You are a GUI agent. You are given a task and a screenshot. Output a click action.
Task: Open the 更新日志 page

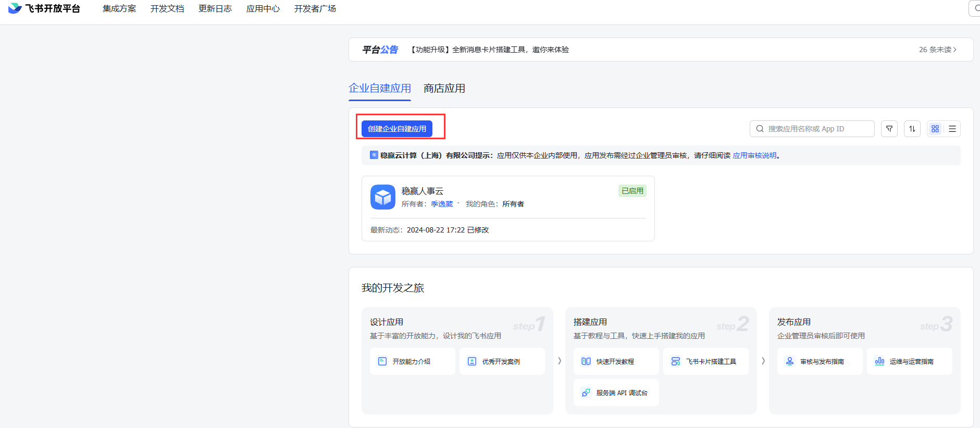215,9
